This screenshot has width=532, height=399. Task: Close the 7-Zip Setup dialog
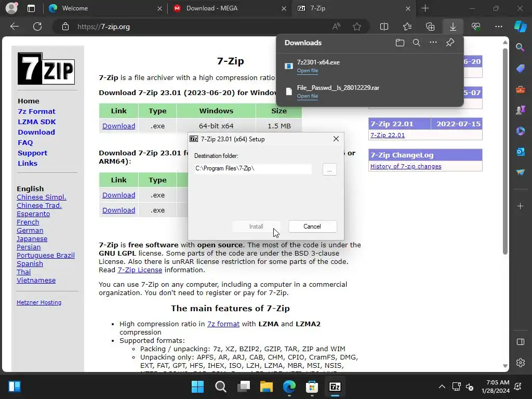[336, 139]
